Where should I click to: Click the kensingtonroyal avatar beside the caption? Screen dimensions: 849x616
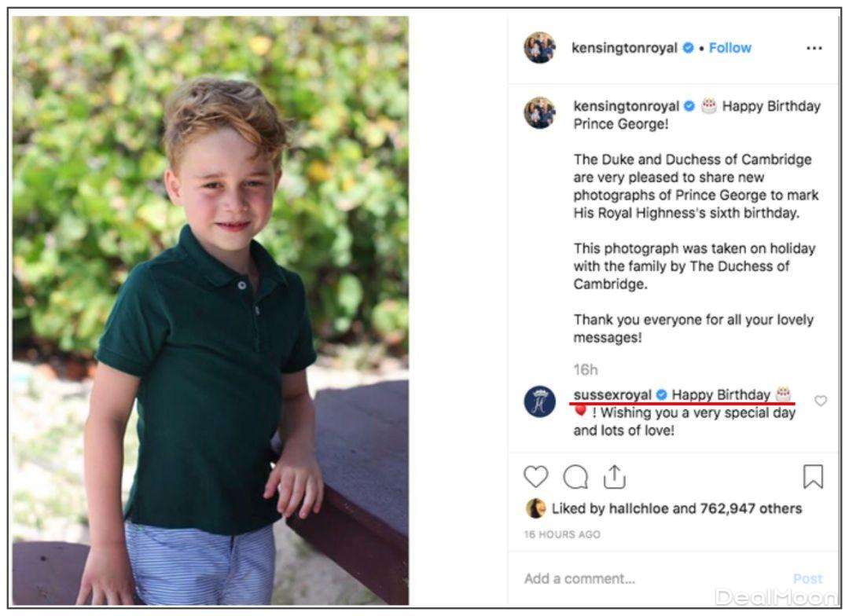tap(540, 112)
